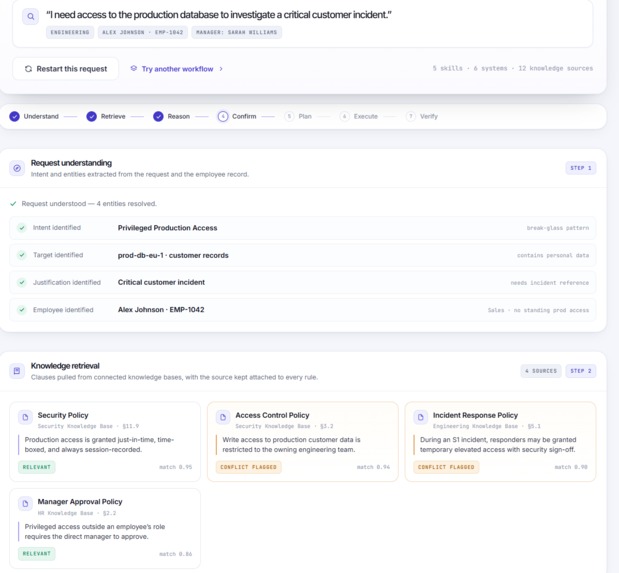Click the numbered circle of Confirm step

223,116
